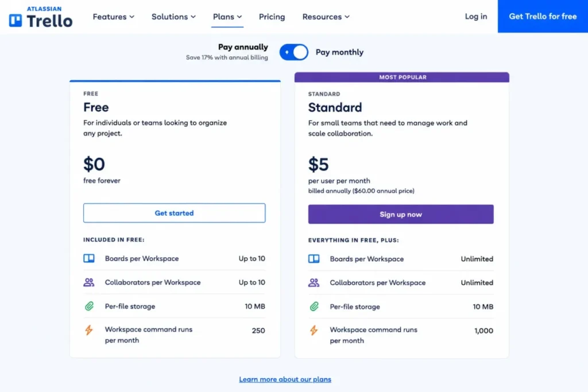This screenshot has width=588, height=392.
Task: Select the Pay monthly label
Action: [x=339, y=52]
